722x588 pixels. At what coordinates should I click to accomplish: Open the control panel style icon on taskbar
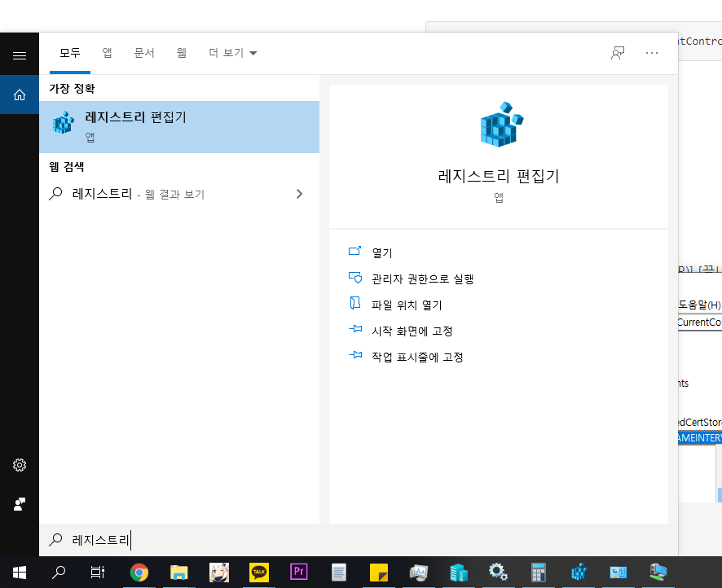pos(618,573)
